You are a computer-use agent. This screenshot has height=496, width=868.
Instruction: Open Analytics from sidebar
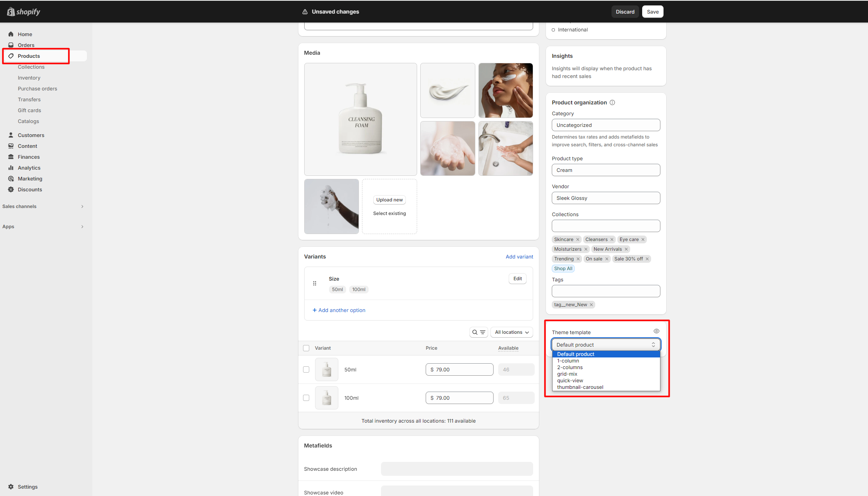point(29,168)
